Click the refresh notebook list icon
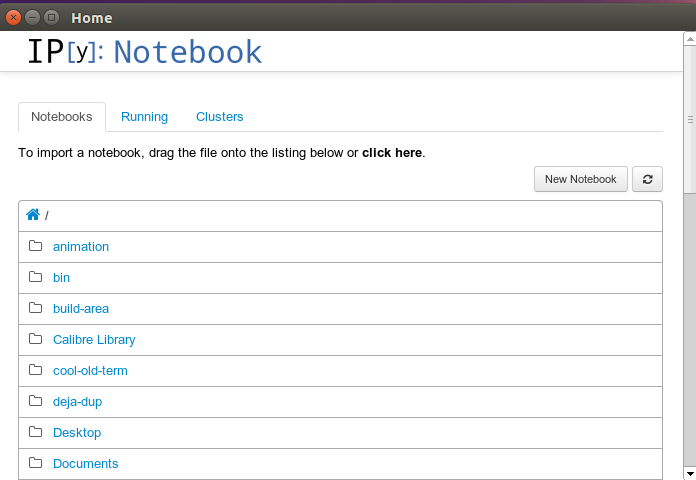Screen dimensions: 696x480 647,179
